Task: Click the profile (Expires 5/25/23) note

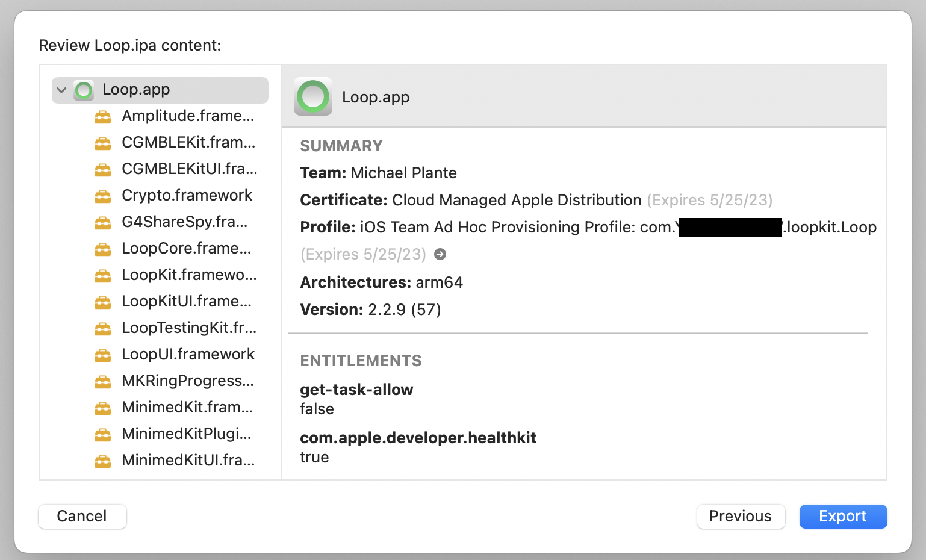Action: coord(363,254)
